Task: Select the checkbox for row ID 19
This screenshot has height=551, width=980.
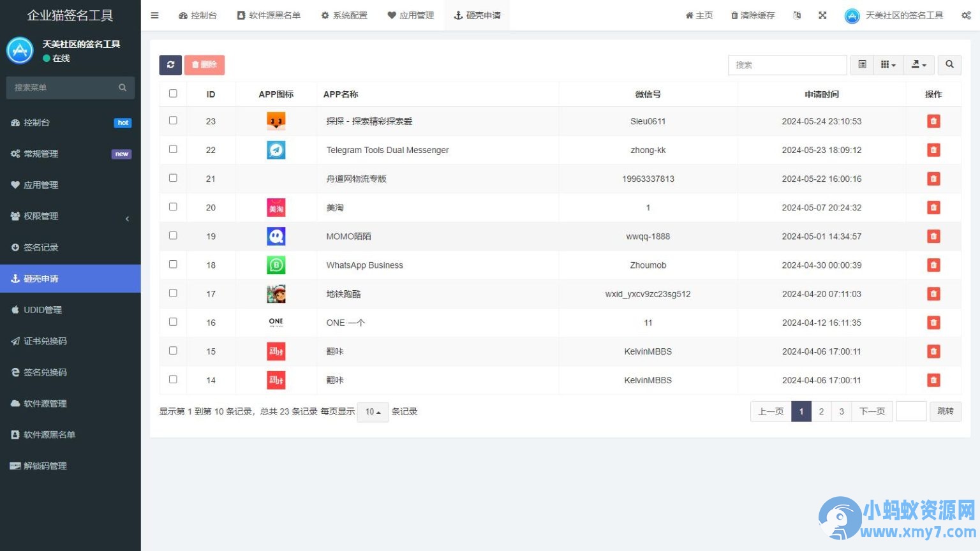Action: click(x=173, y=235)
